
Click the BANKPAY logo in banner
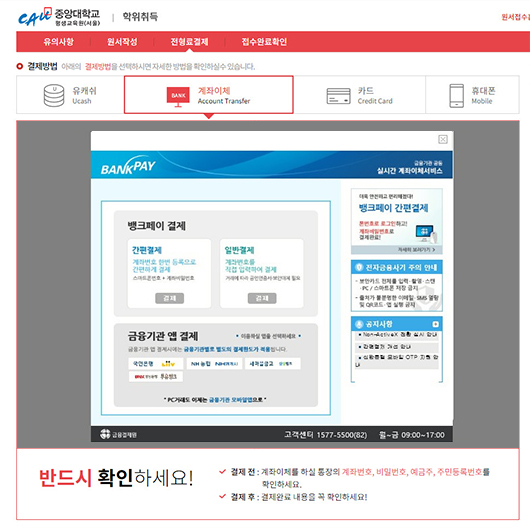pyautogui.click(x=128, y=165)
